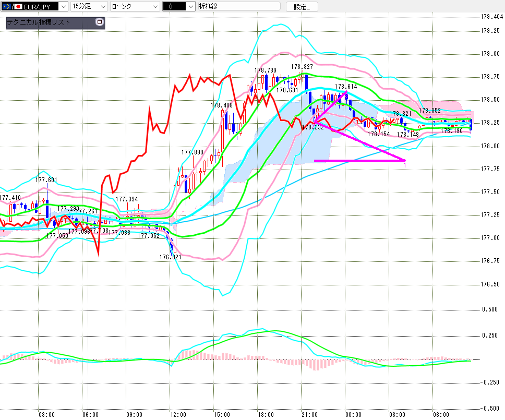Click the 177.601 price label on chart
This screenshot has height=420, width=505.
(x=46, y=180)
